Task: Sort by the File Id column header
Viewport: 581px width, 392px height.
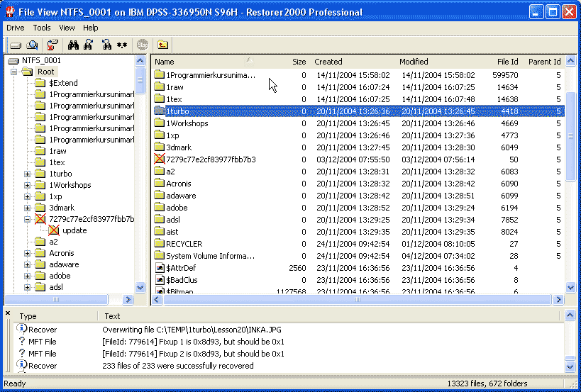Action: pos(500,62)
